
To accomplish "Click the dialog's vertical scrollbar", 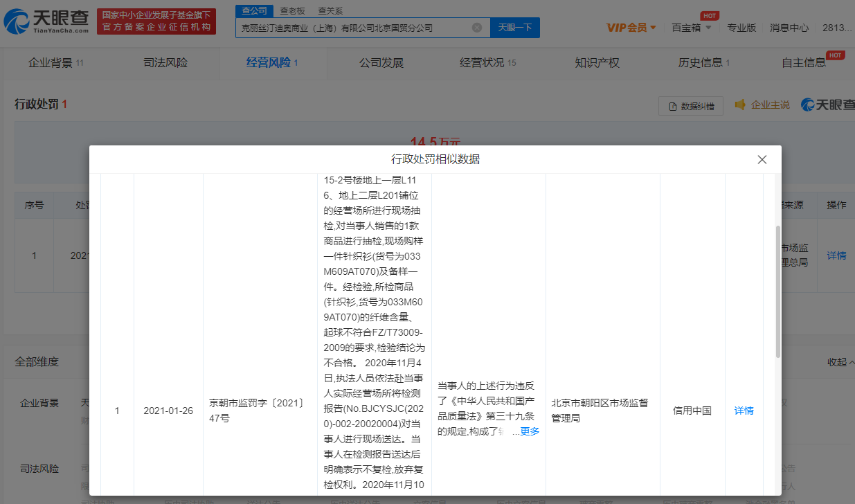I will coord(777,291).
